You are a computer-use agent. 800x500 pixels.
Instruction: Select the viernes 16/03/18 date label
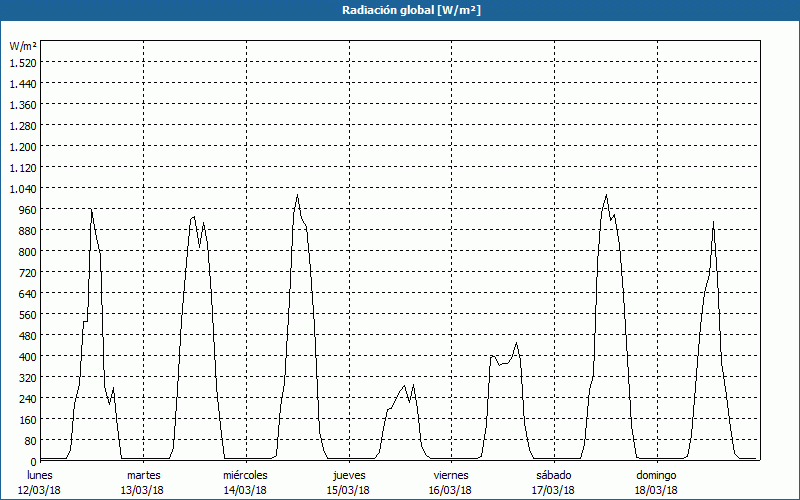click(x=451, y=482)
